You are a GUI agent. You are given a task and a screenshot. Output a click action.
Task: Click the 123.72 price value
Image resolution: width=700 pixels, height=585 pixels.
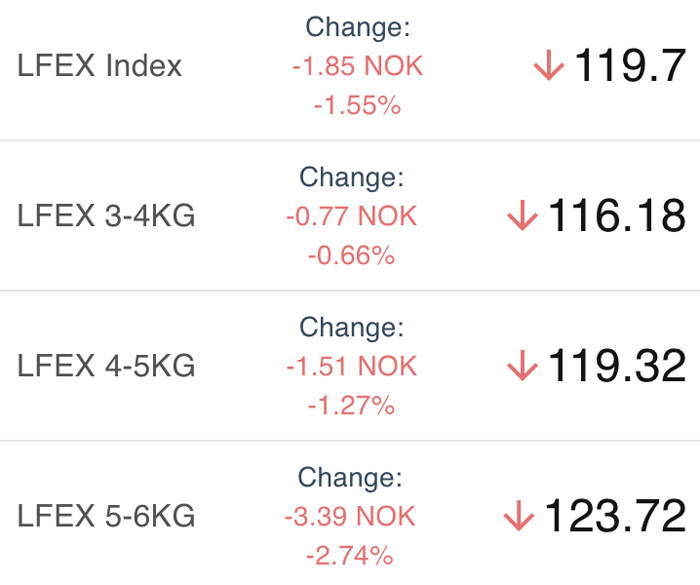pos(615,516)
